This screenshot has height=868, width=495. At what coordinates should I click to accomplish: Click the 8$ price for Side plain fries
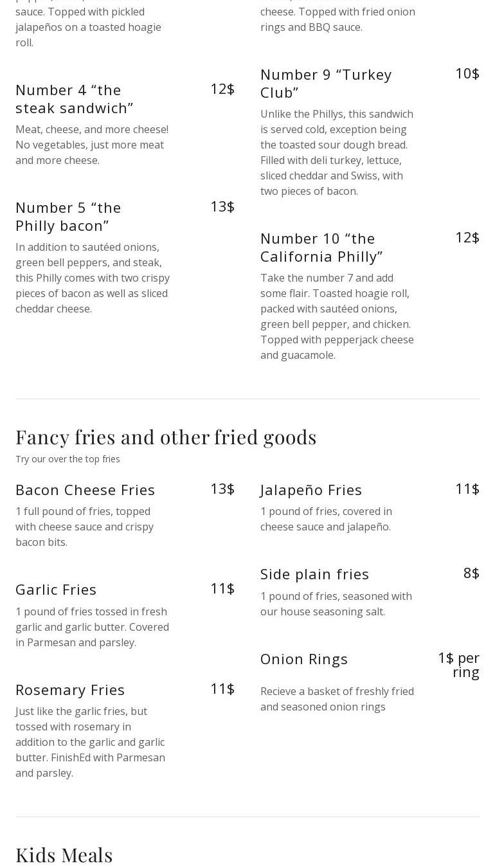click(471, 573)
